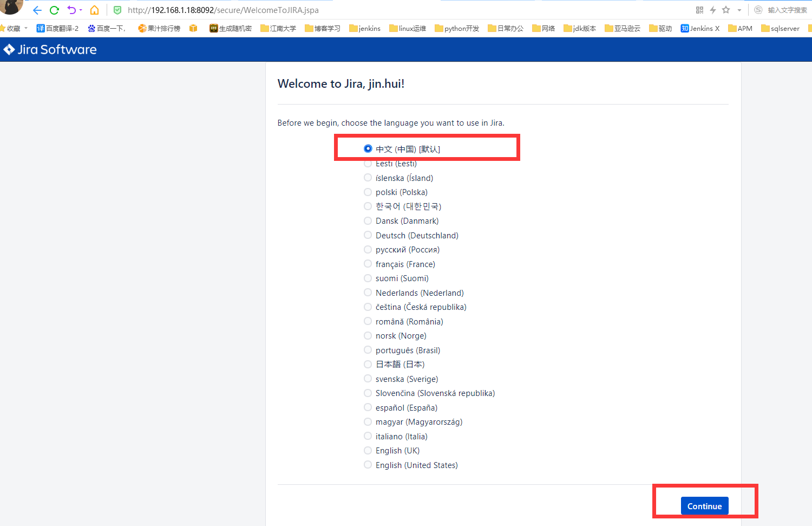Viewport: 812px width, 526px height.
Task: Select the Korean 한국어 language option
Action: tap(368, 206)
